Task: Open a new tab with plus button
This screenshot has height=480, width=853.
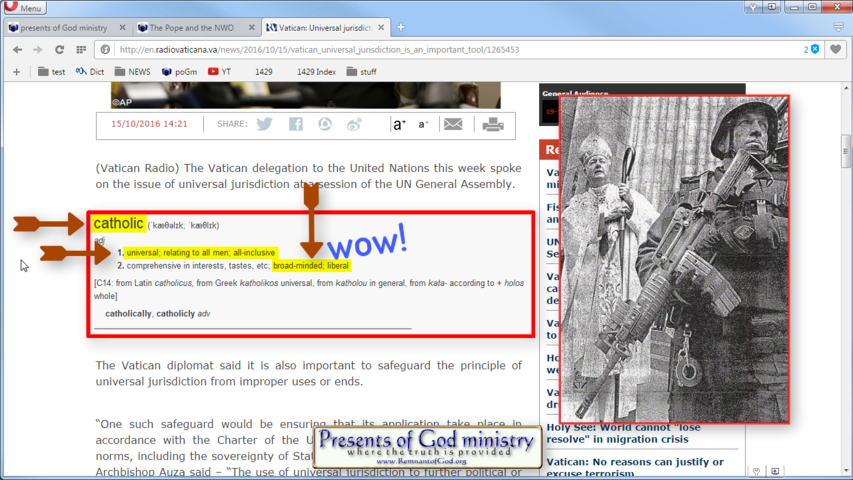Action: [x=401, y=27]
